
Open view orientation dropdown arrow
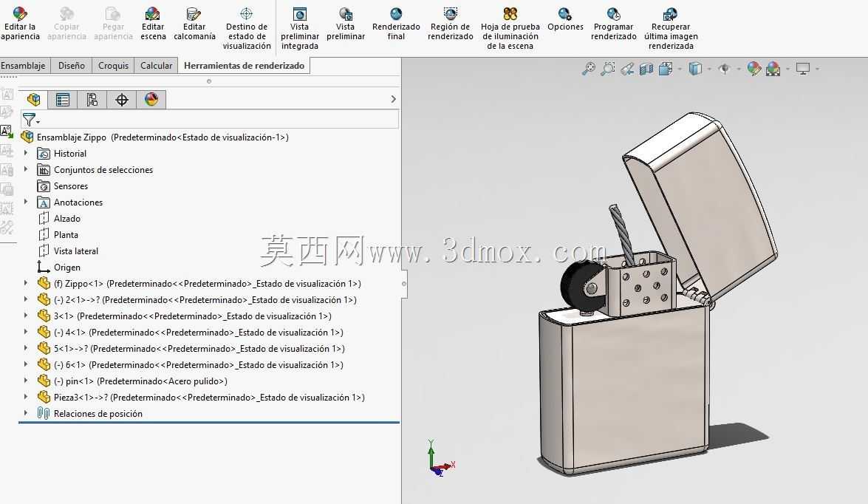click(679, 69)
